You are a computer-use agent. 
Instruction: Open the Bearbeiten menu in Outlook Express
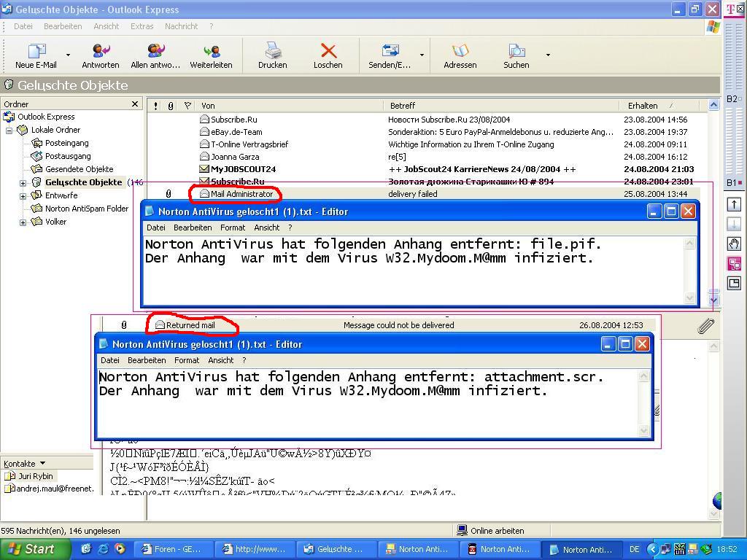tap(63, 26)
